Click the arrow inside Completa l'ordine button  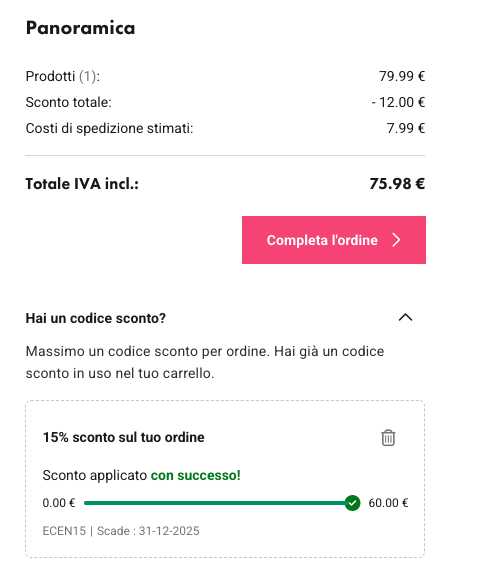point(396,240)
